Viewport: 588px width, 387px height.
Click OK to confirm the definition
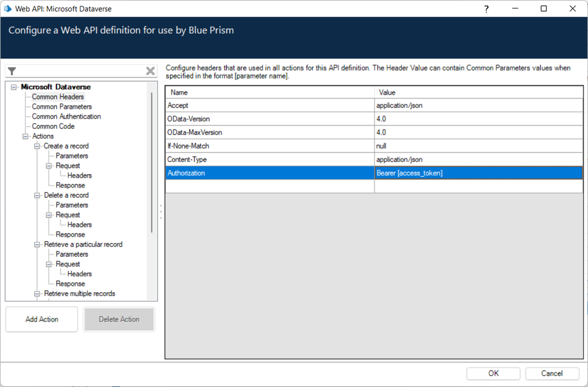(x=493, y=373)
